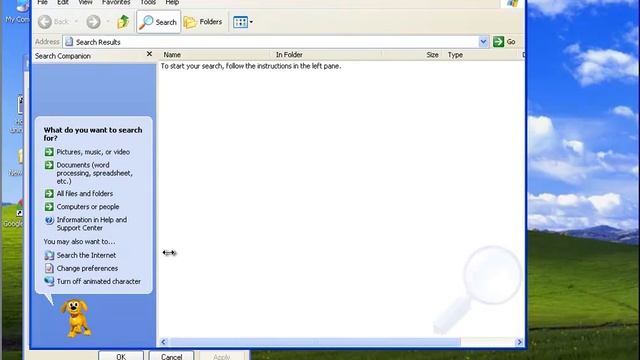Image resolution: width=640 pixels, height=360 pixels.
Task: Open the Edit menu
Action: [x=62, y=2]
